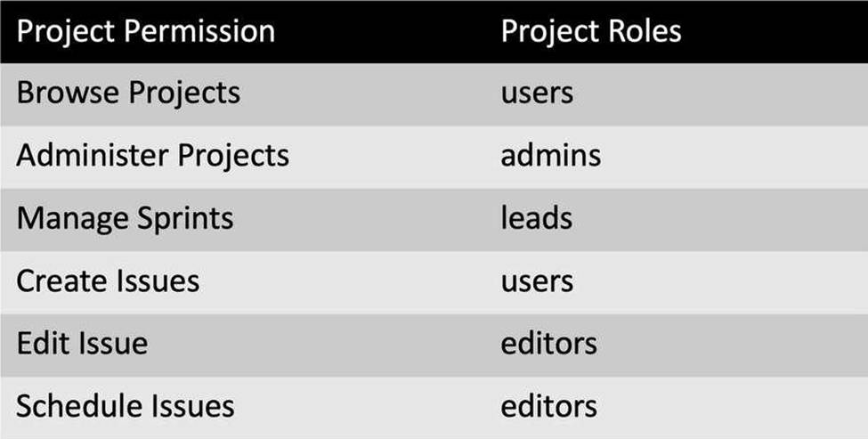The width and height of the screenshot is (868, 439).
Task: Click the Project Permission column header
Action: coord(146,31)
